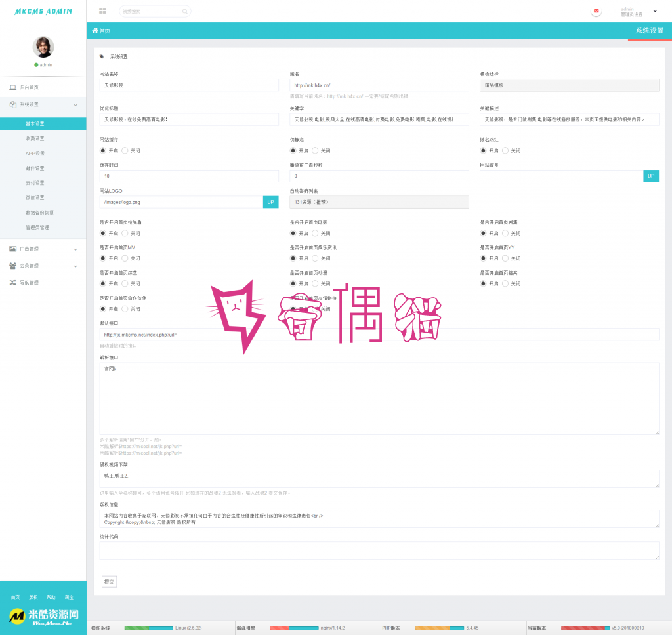
Task: Collapse the 系统设置 sidebar chevron
Action: 75,105
